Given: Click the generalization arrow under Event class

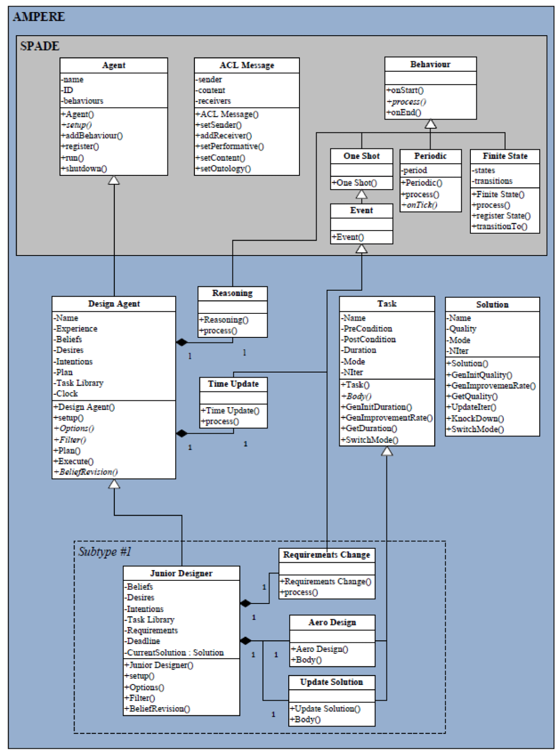Looking at the screenshot, I should [x=361, y=249].
